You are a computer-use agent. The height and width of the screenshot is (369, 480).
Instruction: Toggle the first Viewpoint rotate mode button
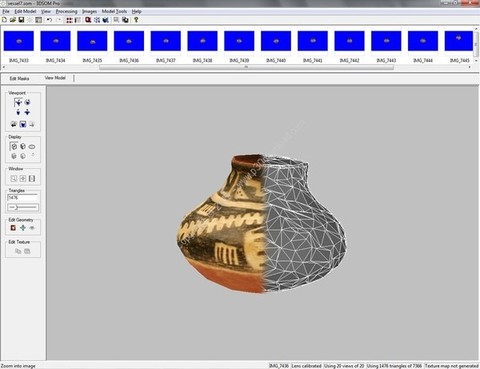click(18, 102)
